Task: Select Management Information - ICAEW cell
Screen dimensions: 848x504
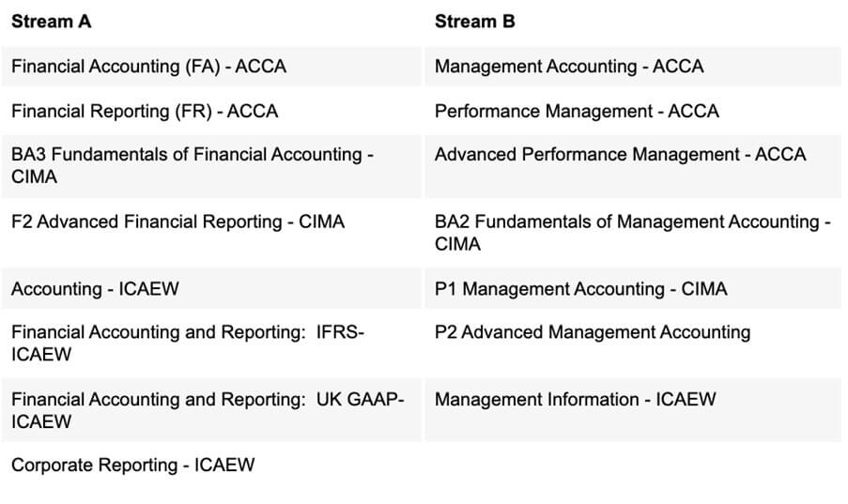Action: click(x=633, y=410)
